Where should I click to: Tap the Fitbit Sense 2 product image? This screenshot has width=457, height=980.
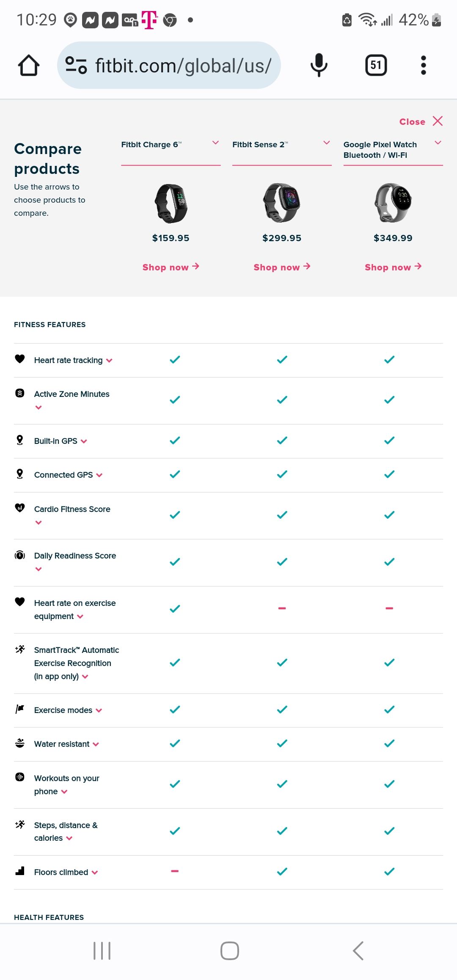coord(281,203)
